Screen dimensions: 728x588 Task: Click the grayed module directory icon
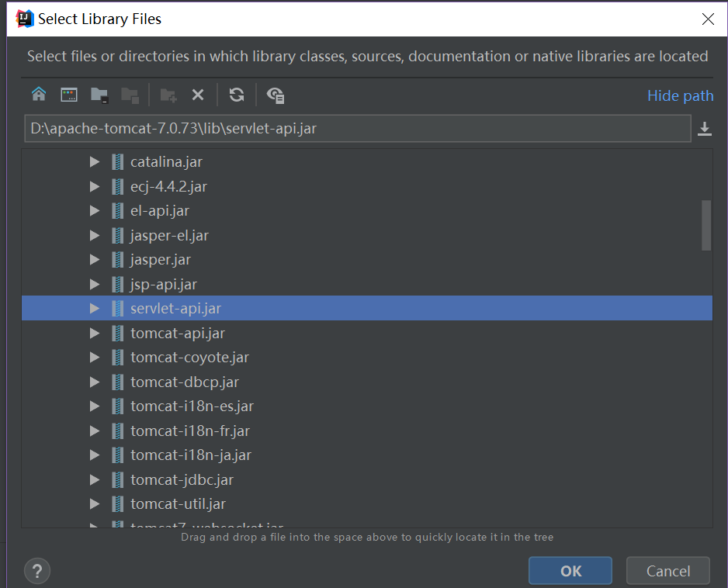(130, 95)
